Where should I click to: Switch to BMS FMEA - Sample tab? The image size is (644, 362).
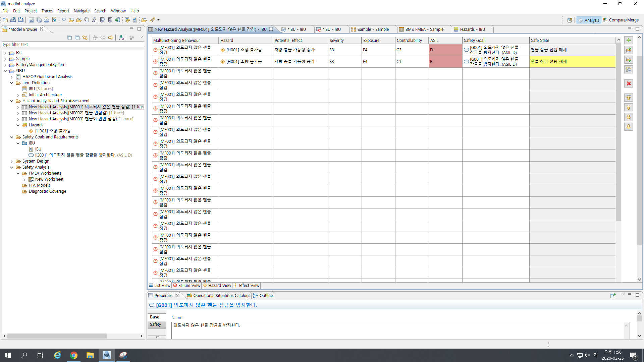[424, 29]
